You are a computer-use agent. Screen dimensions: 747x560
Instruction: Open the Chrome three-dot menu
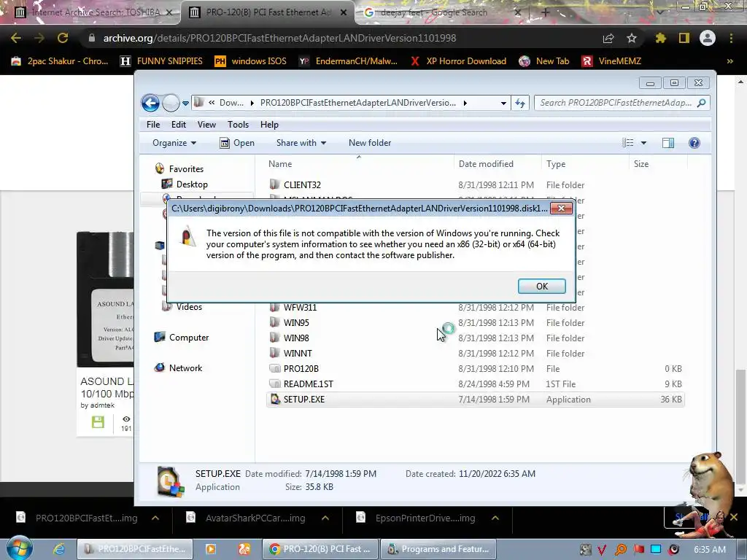[x=731, y=38]
